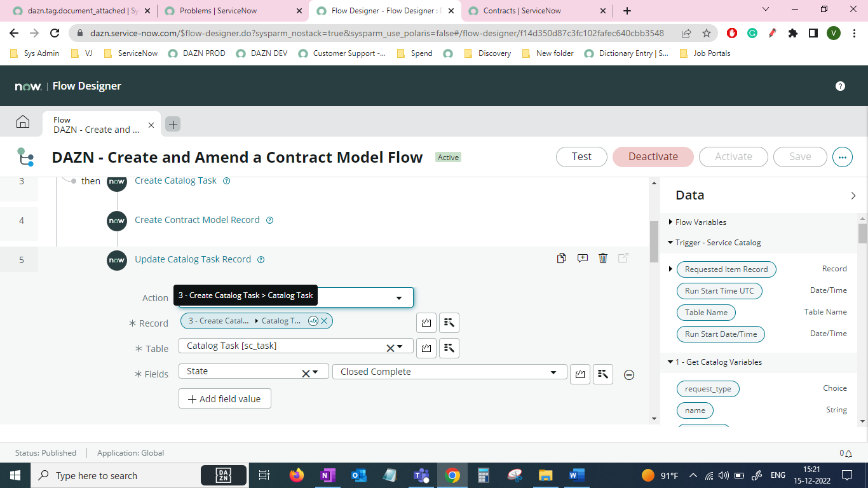Click the notifications bell in status bar
868x488 pixels.
[x=847, y=453]
